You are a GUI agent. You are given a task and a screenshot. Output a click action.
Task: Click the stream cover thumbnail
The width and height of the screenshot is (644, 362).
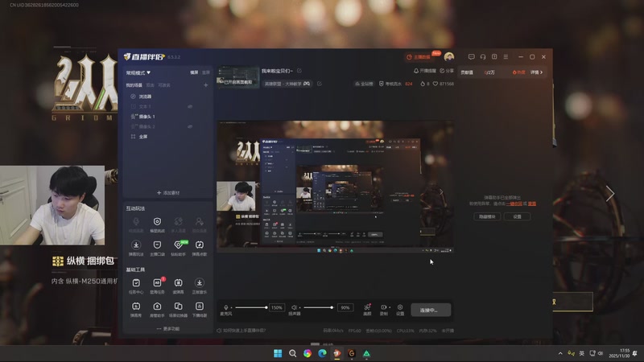pos(238,76)
